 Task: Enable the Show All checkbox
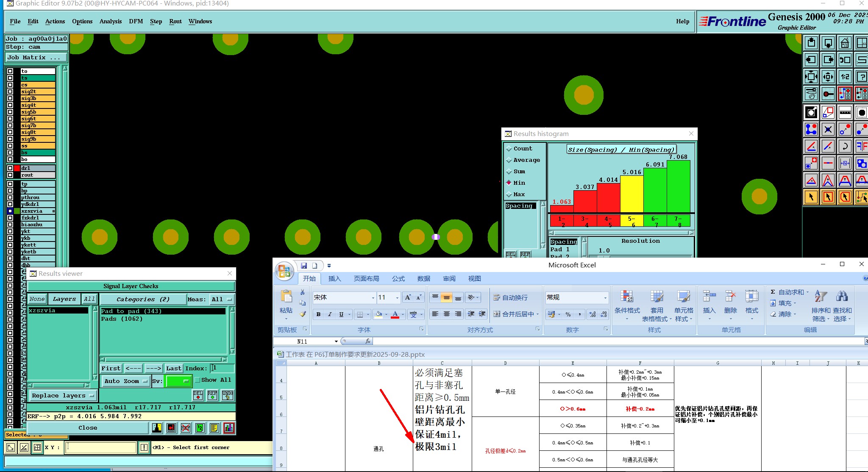click(x=198, y=380)
